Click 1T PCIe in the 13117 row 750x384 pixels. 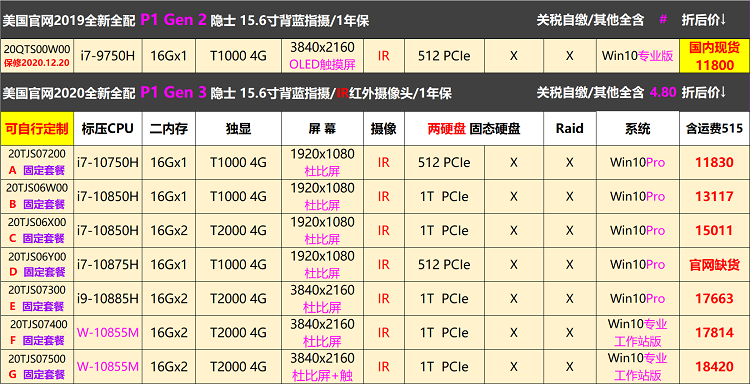pos(444,197)
